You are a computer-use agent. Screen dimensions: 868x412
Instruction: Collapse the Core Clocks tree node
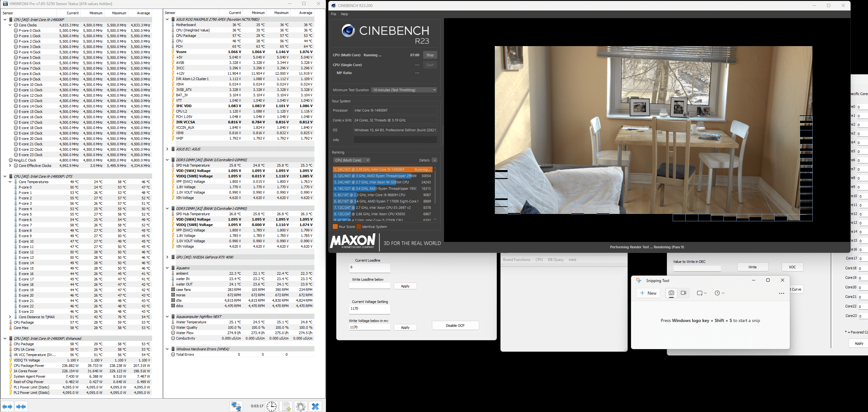point(10,25)
